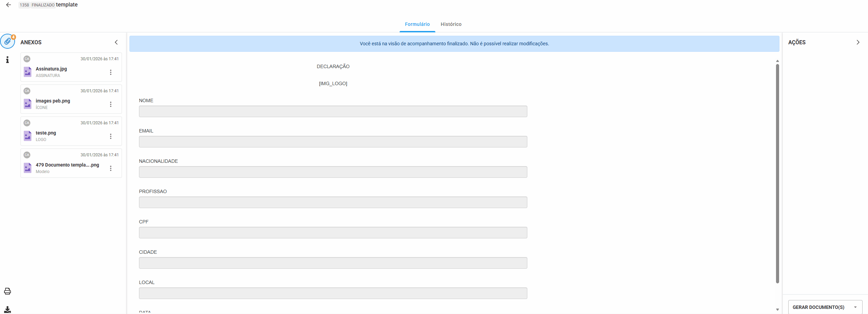
Task: Collapse the ANEXOS panel
Action: pos(116,42)
